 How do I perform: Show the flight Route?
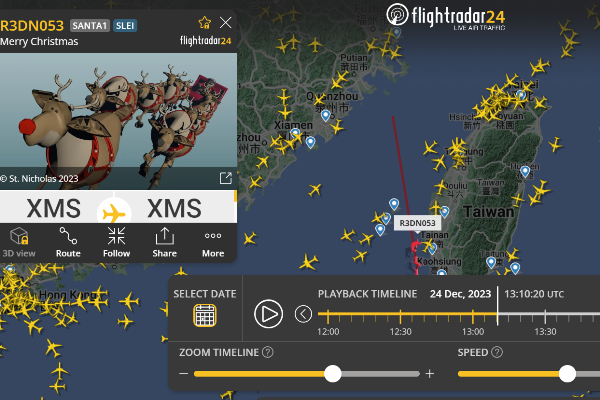[68, 242]
